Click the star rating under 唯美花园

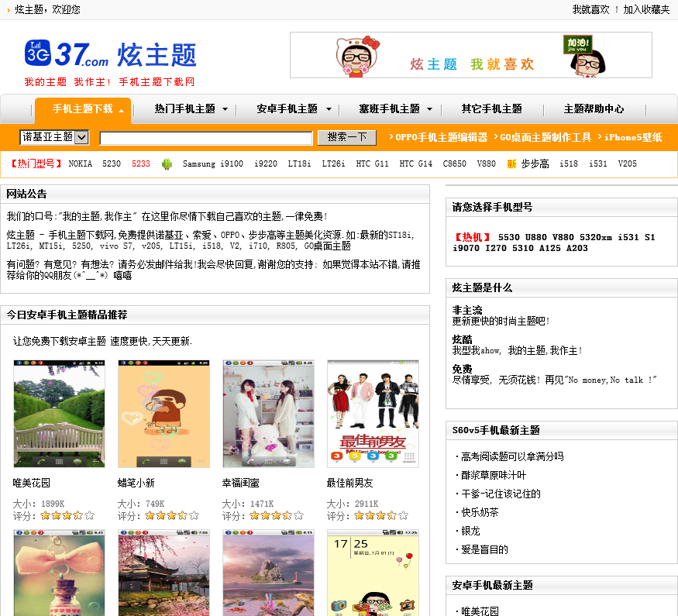click(x=67, y=515)
